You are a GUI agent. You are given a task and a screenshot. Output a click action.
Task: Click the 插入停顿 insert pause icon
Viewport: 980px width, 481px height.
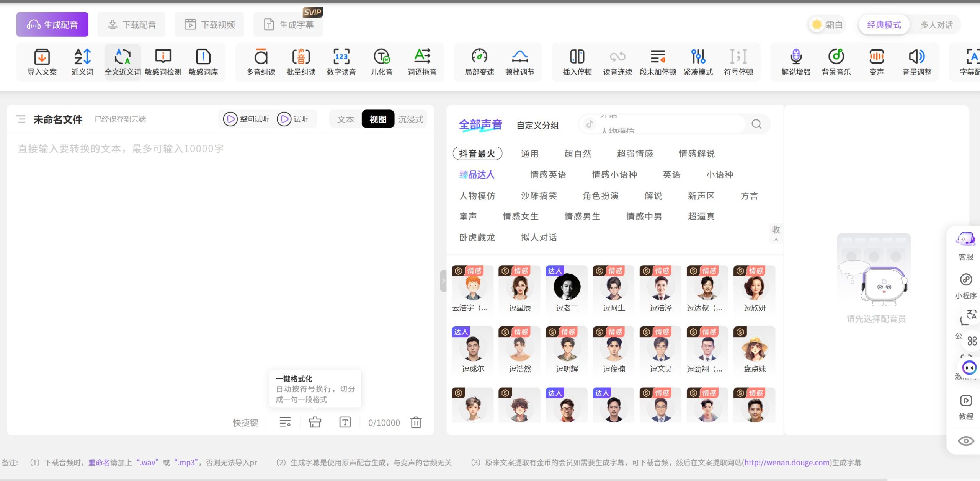(x=577, y=62)
